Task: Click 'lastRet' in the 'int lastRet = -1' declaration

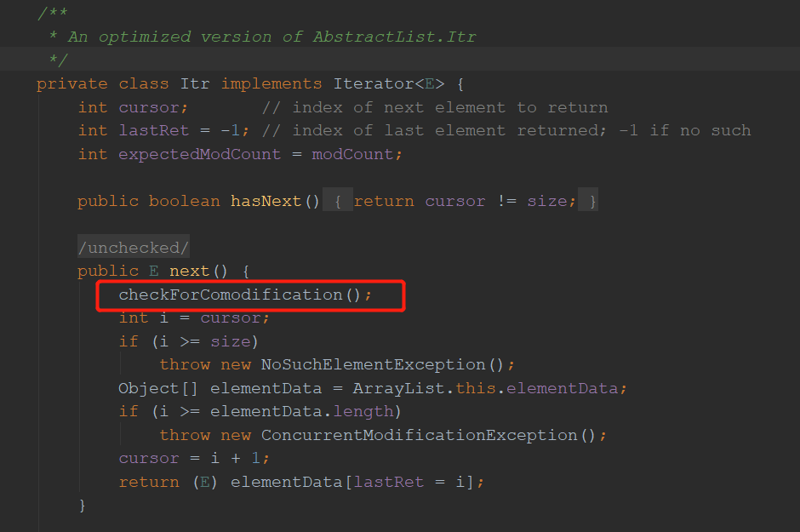Action: click(x=153, y=130)
